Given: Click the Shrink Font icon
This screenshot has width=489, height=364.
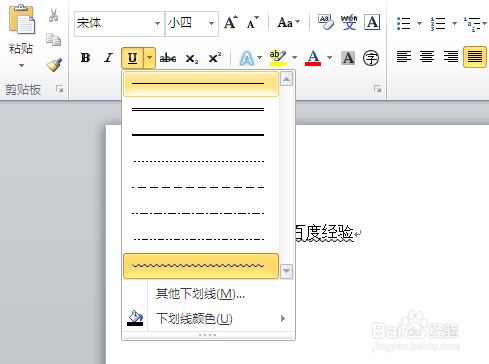Looking at the screenshot, I should click(x=253, y=23).
